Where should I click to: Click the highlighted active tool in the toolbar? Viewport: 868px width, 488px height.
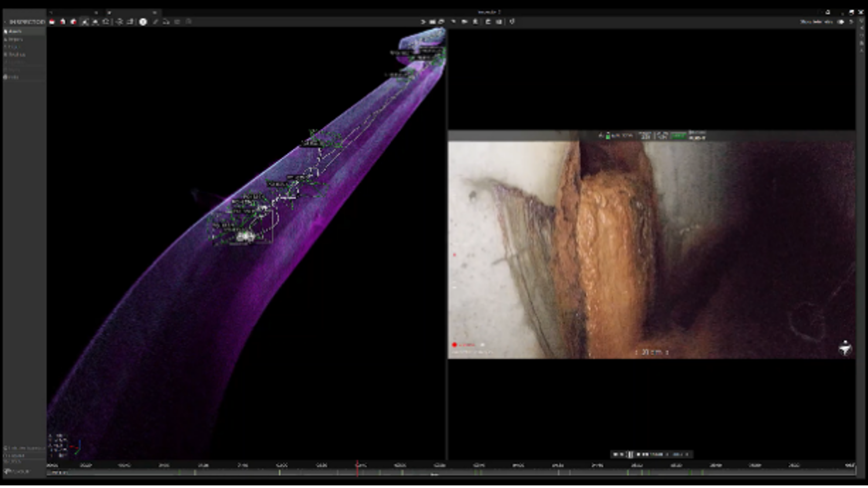pos(84,22)
